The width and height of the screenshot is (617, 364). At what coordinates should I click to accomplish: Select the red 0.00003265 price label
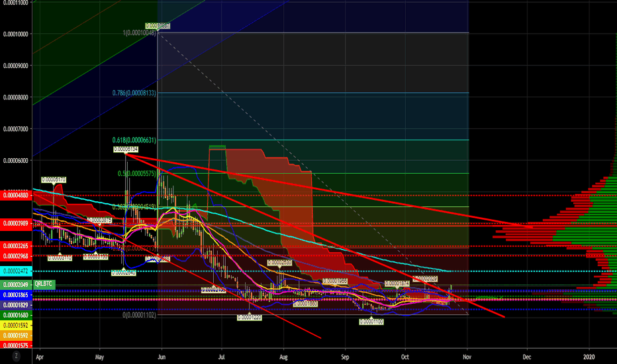click(x=16, y=246)
